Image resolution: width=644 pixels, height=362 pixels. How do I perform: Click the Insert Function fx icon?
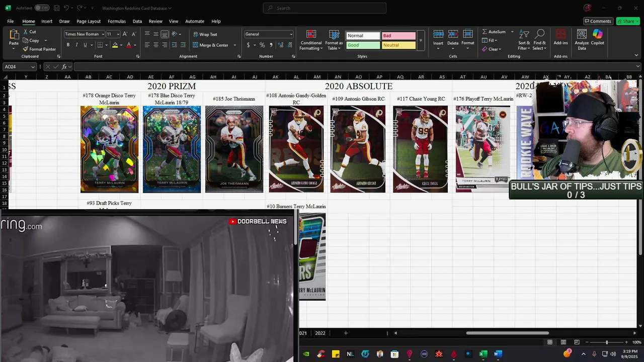click(64, 67)
